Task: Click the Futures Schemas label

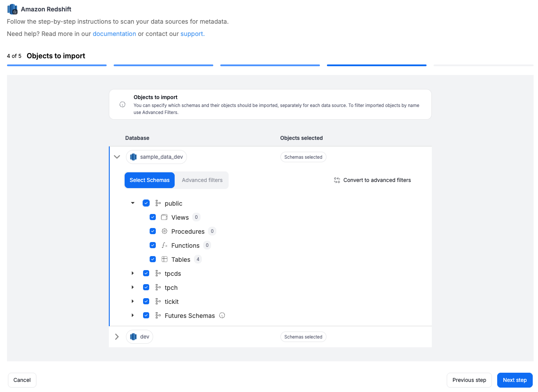Action: 190,316
